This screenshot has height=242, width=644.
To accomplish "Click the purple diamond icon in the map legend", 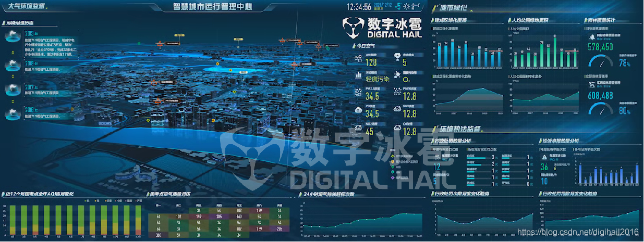I will point(392,179).
